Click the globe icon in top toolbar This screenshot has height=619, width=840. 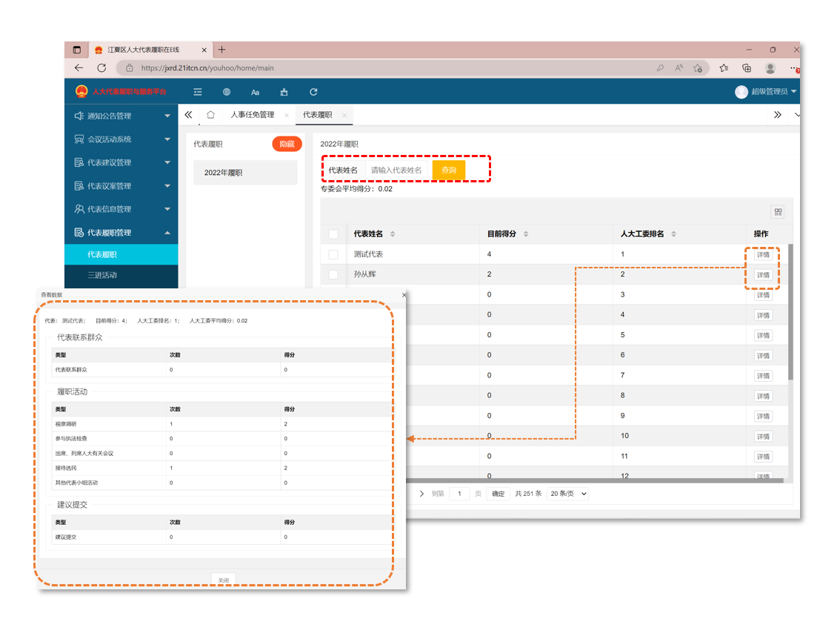[x=227, y=92]
